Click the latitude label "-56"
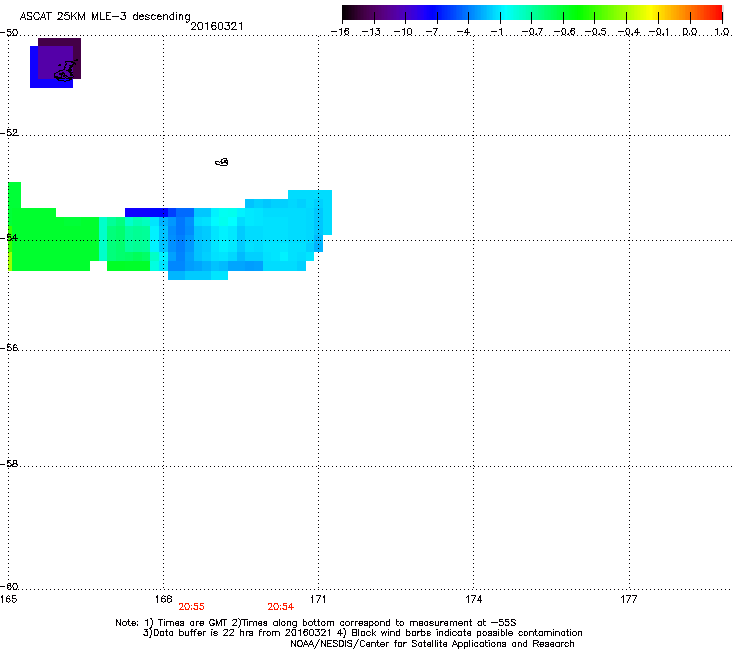 point(9,347)
